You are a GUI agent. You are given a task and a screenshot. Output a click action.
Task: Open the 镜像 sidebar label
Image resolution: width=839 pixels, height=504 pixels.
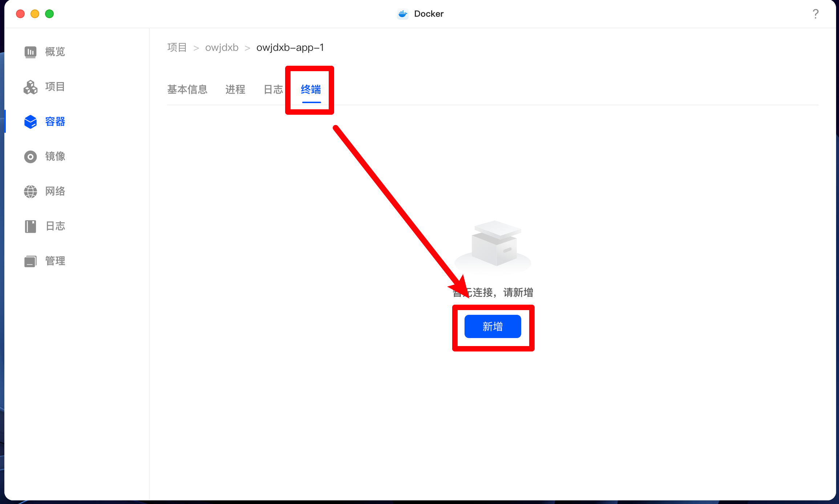tap(55, 157)
